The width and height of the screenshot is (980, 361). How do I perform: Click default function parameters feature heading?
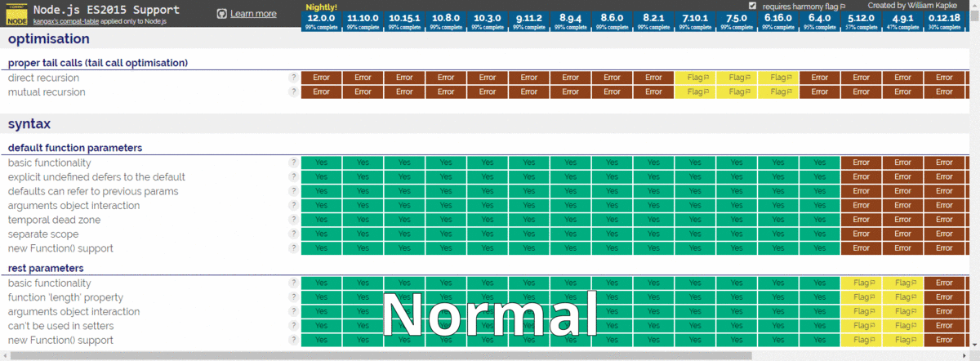(75, 148)
